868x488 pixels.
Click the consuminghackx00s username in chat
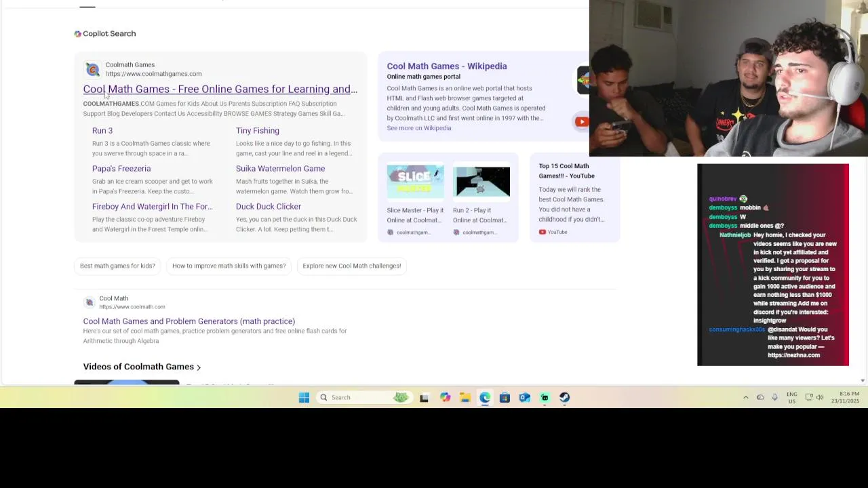coord(736,329)
